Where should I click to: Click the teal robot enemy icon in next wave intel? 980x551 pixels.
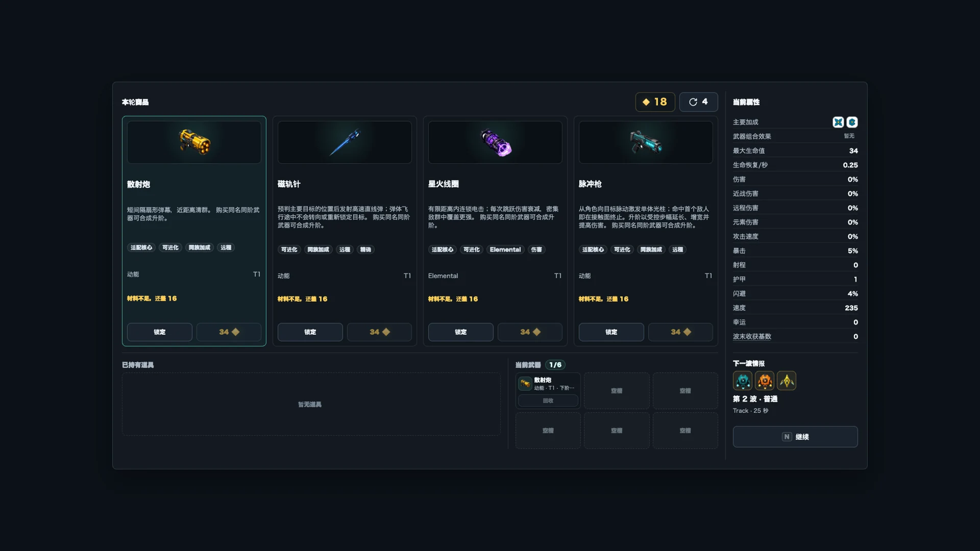click(743, 381)
